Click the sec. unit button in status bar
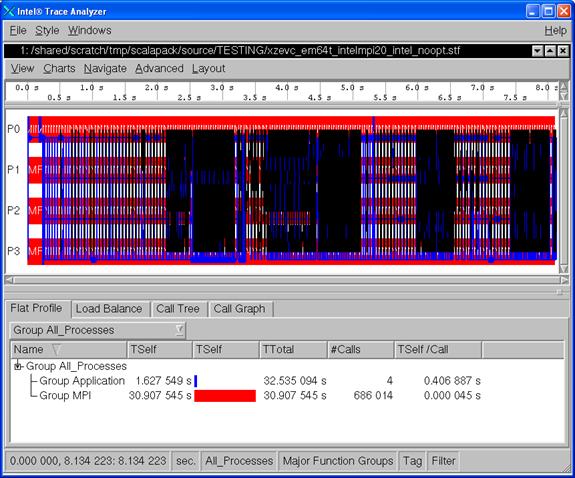Viewport: 575px width, 478px height. [x=186, y=461]
